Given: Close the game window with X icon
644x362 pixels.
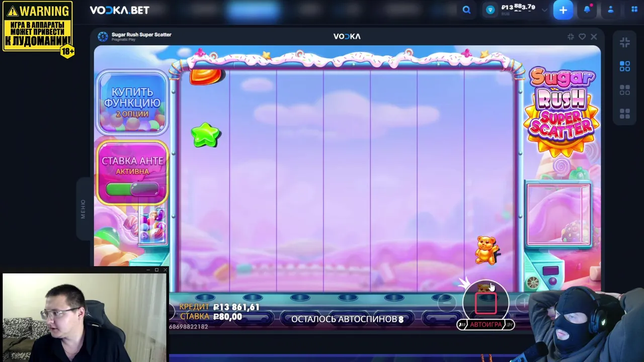Looking at the screenshot, I should coord(594,37).
